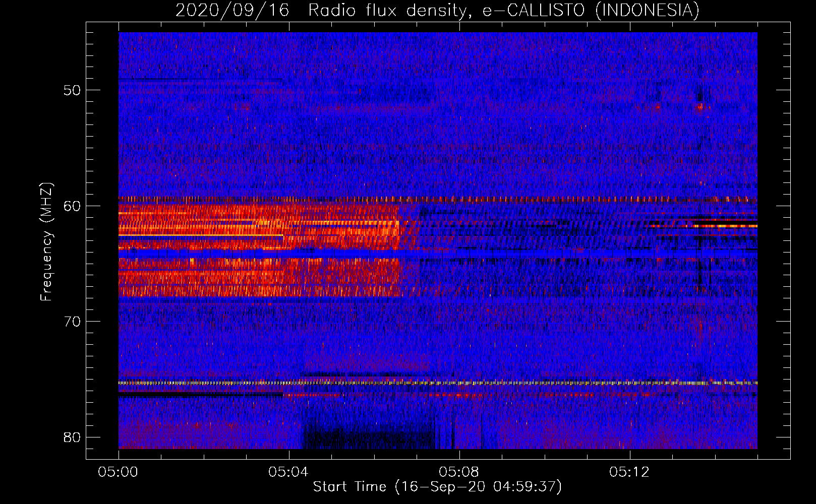Image resolution: width=816 pixels, height=504 pixels.
Task: Click the Frequency (MHZ) axis label
Action: coord(46,242)
